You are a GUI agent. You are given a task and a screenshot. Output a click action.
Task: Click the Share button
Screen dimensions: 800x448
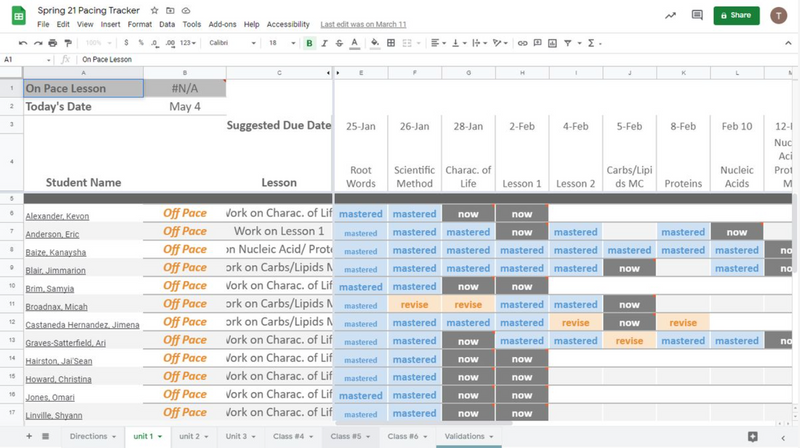click(x=736, y=15)
